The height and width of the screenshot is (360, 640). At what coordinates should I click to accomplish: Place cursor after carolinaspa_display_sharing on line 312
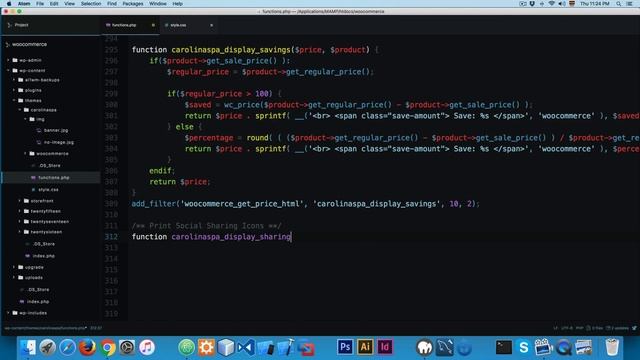point(291,237)
